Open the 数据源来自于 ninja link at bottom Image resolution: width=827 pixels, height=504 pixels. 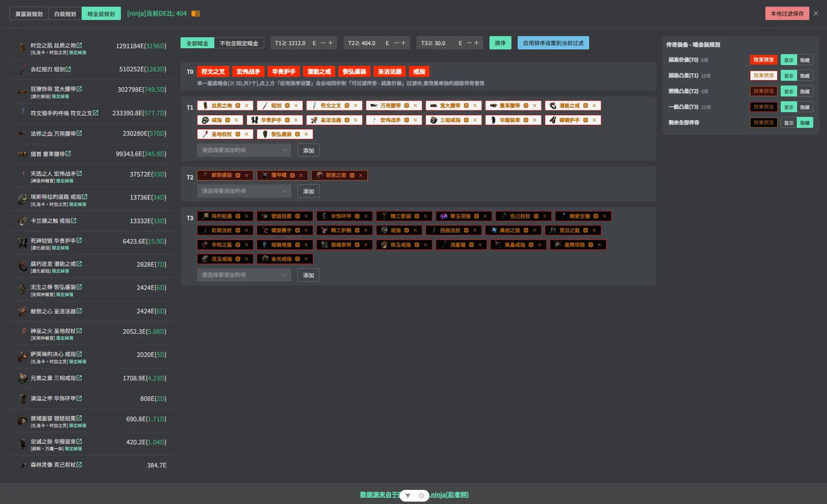click(x=414, y=495)
